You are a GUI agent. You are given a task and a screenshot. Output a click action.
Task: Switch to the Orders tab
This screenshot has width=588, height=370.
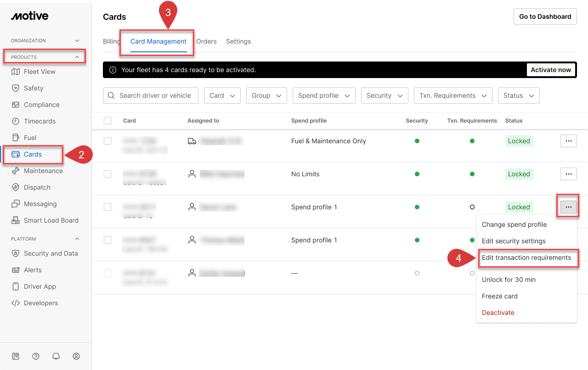pos(206,41)
